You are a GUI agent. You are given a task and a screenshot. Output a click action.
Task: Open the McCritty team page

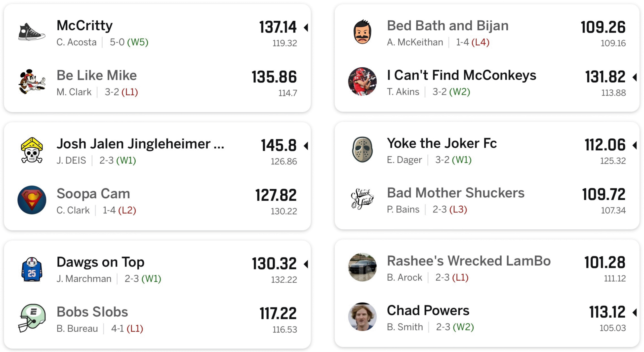point(85,26)
